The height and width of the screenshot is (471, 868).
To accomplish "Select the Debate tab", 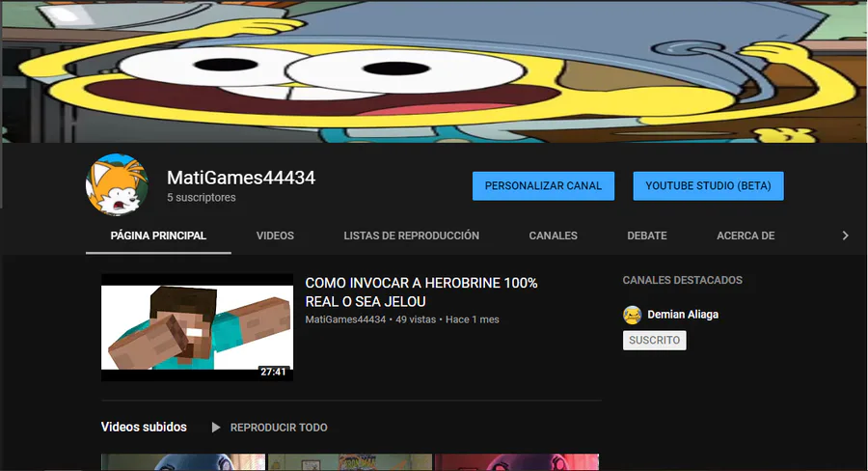I will 646,235.
